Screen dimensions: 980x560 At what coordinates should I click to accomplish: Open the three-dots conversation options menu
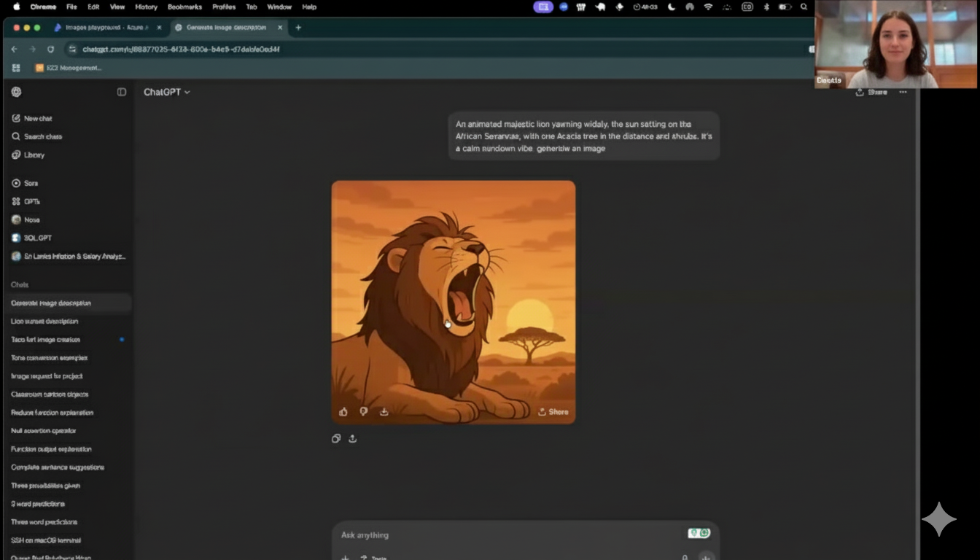point(903,92)
